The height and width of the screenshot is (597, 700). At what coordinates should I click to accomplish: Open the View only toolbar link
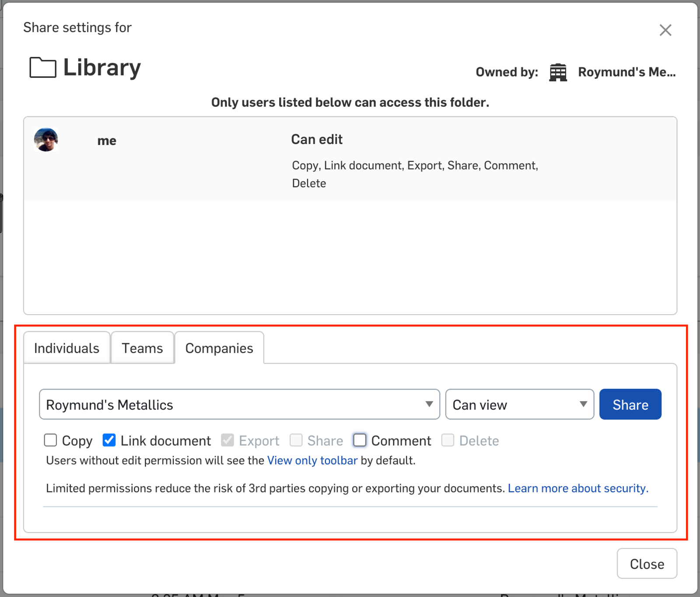[x=312, y=460]
